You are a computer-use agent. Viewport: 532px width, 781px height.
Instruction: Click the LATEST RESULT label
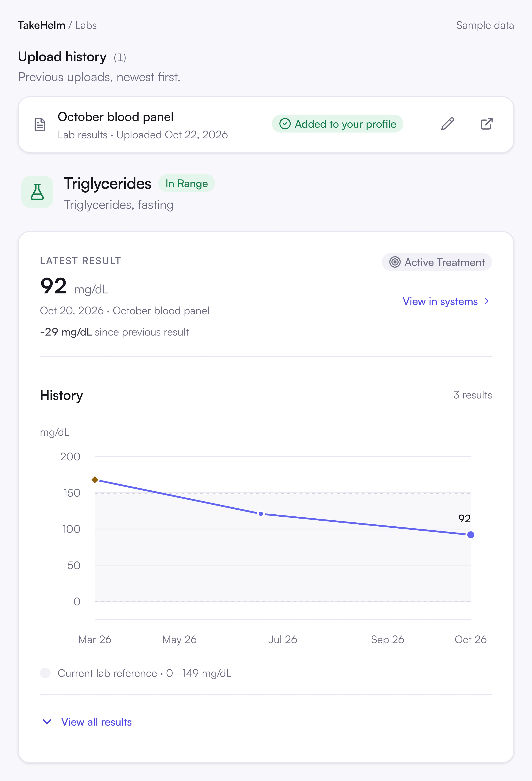click(x=80, y=261)
